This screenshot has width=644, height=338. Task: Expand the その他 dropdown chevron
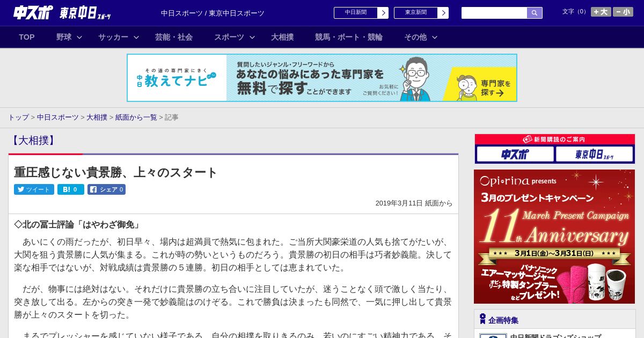(x=435, y=37)
